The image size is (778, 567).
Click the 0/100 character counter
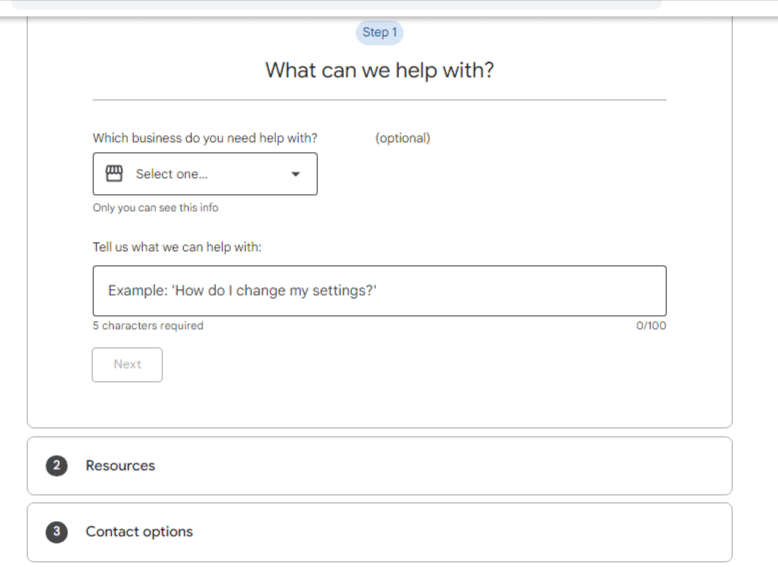point(651,326)
